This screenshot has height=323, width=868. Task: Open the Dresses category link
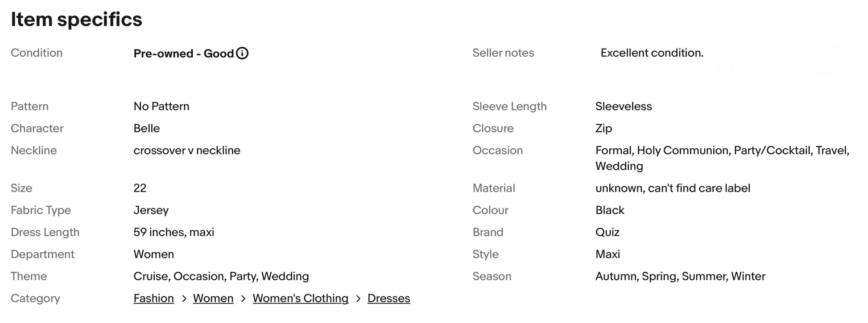[389, 298]
